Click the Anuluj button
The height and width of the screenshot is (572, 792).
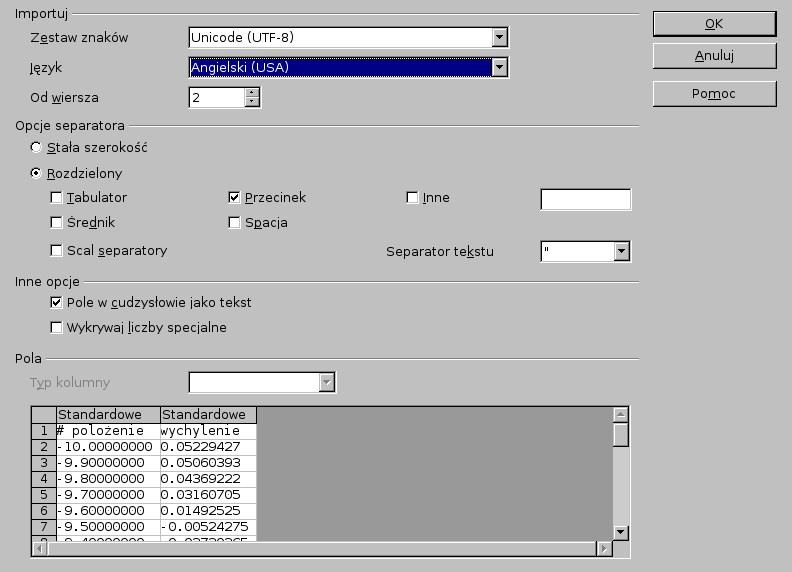click(x=714, y=55)
